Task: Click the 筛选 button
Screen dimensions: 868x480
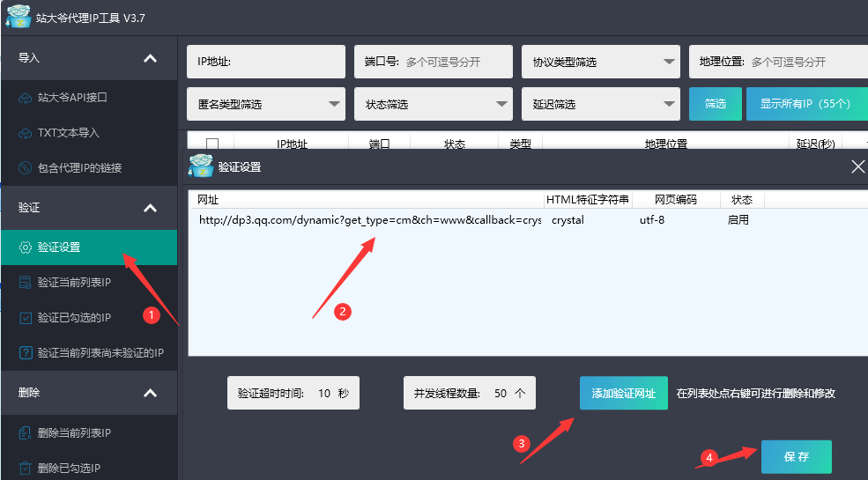Action: 716,104
